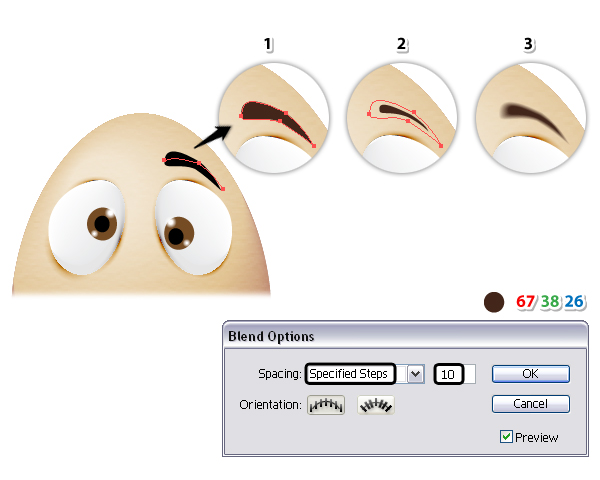This screenshot has width=600, height=480.
Task: Click the red value 67 label
Action: point(525,302)
